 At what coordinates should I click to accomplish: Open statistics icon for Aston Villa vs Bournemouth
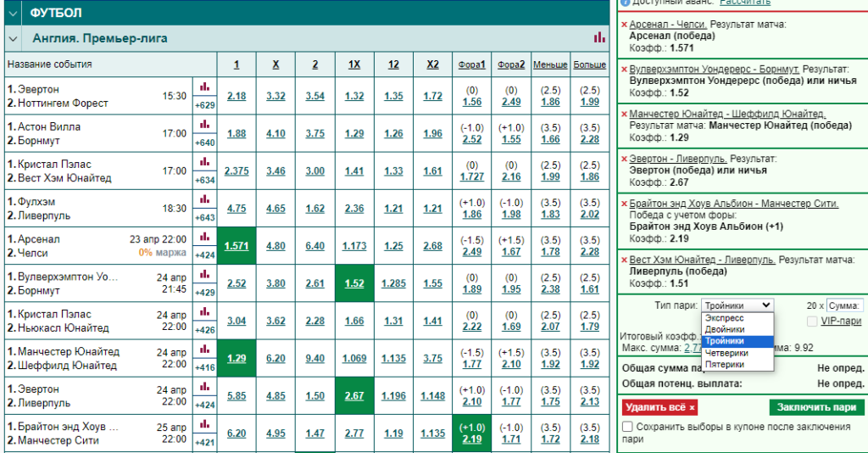tap(205, 125)
